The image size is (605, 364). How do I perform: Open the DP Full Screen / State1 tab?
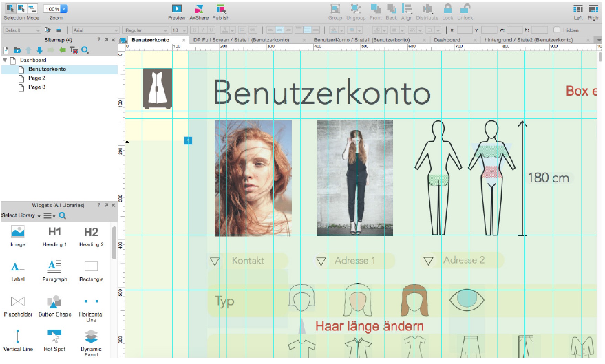(x=241, y=40)
